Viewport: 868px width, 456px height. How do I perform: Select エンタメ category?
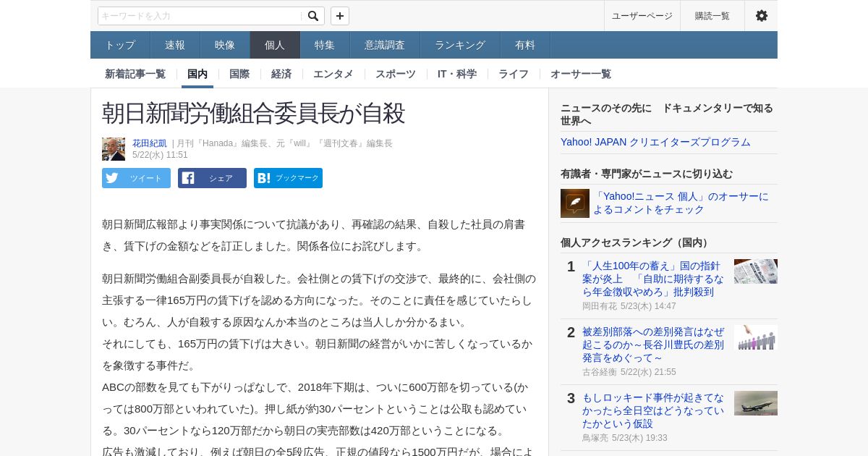click(x=333, y=74)
